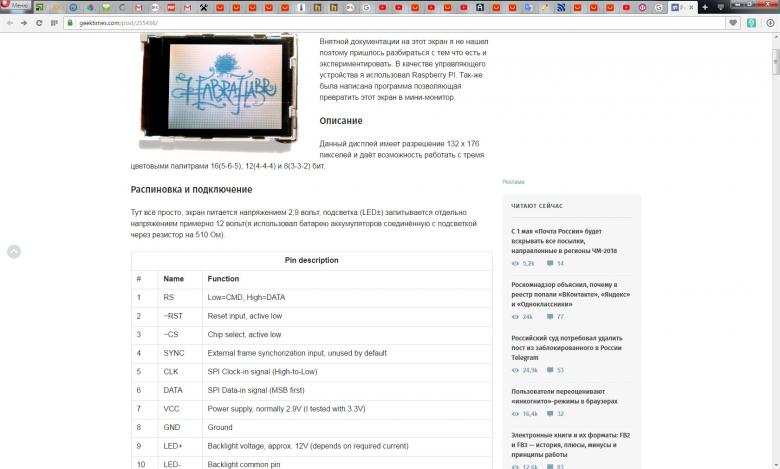
Task: Switch to the red circle icon tab
Action: click(643, 7)
